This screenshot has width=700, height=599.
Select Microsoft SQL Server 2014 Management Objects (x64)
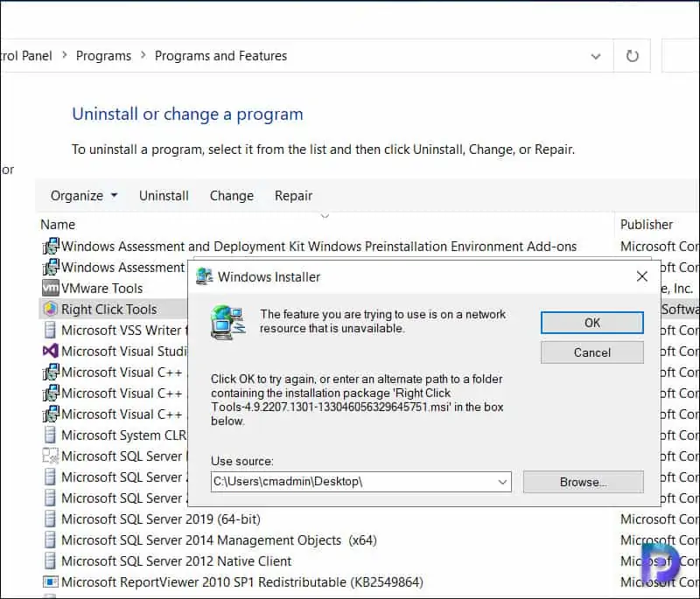point(219,540)
